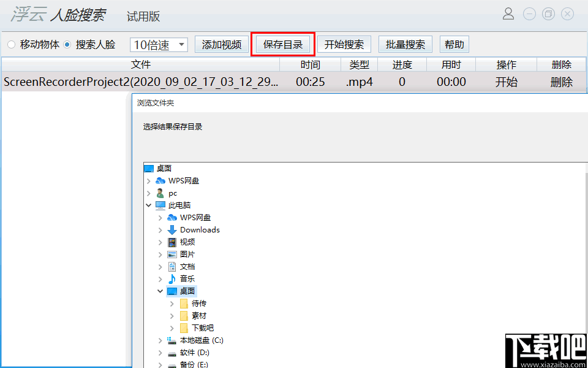Open the 待传 folder icon
Viewport: 588px width, 368px height.
tap(183, 303)
